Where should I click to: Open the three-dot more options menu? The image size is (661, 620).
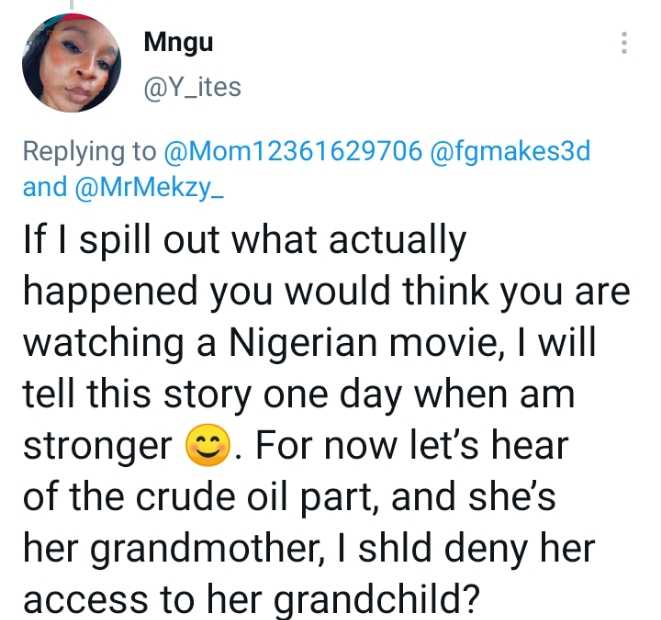pos(624,44)
